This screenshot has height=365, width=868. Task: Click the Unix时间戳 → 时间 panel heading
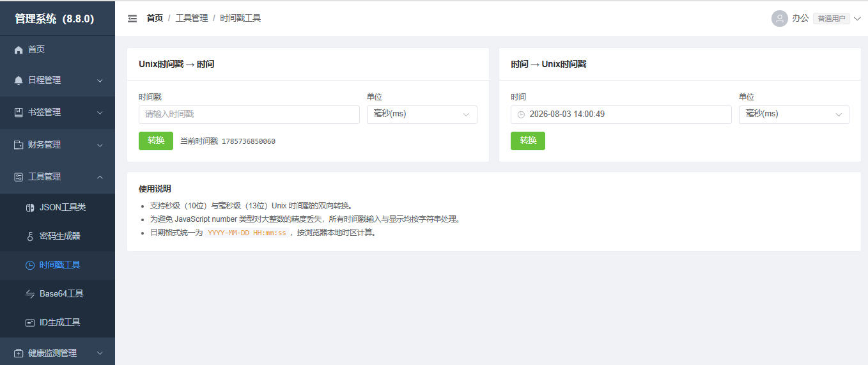176,64
